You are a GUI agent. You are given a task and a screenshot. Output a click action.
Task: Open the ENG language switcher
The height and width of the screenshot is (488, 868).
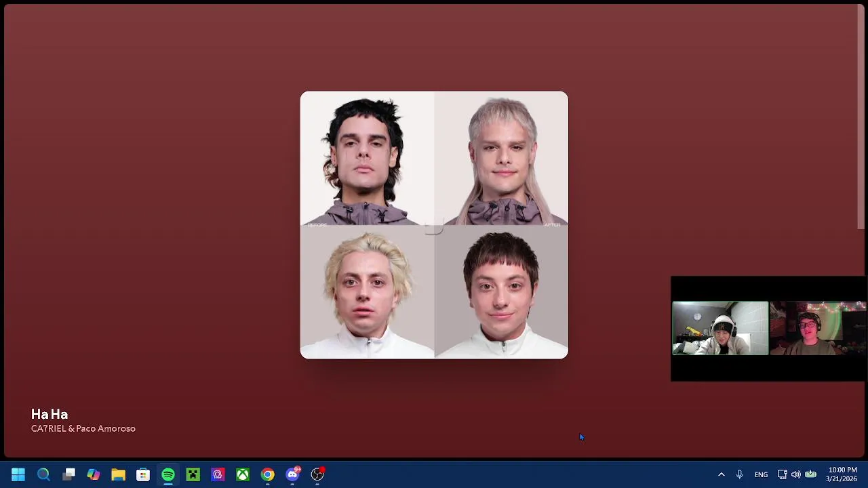(x=761, y=474)
